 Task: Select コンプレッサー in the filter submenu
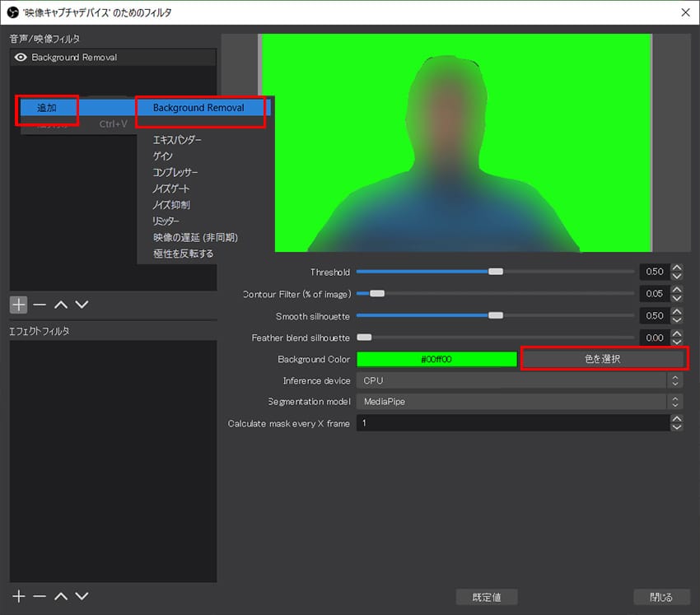tap(175, 172)
